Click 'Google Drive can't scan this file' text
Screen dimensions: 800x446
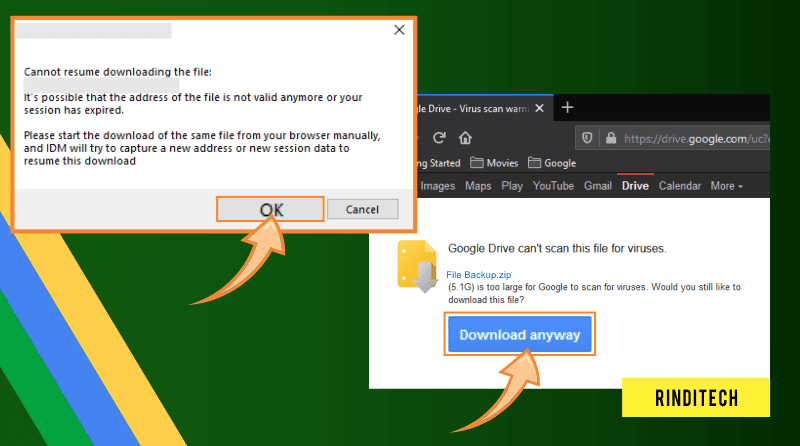tap(557, 249)
